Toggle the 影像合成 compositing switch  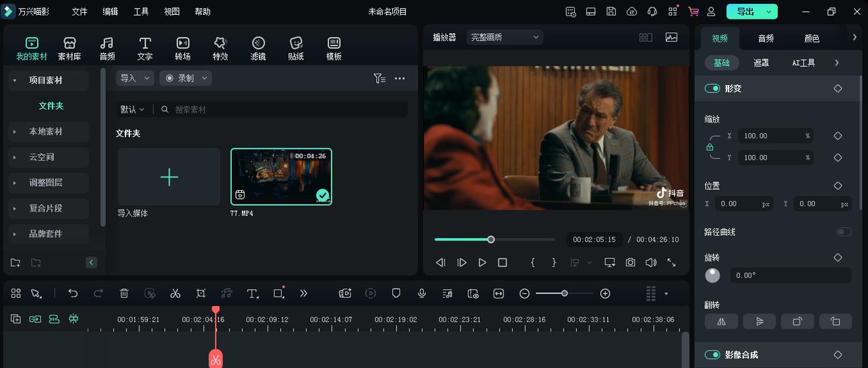point(712,355)
